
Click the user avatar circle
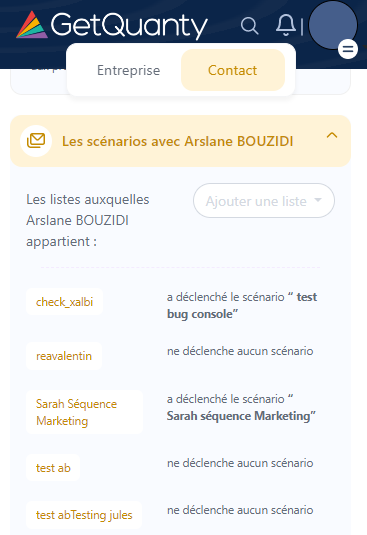tap(333, 25)
